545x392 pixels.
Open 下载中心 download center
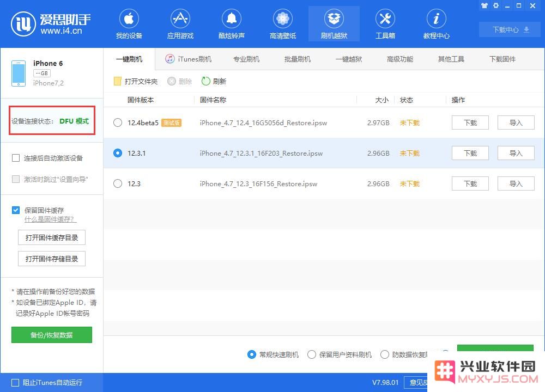click(x=511, y=29)
